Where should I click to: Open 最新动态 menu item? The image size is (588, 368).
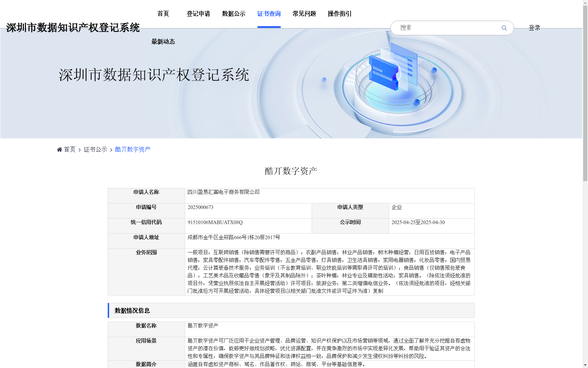[x=163, y=42]
